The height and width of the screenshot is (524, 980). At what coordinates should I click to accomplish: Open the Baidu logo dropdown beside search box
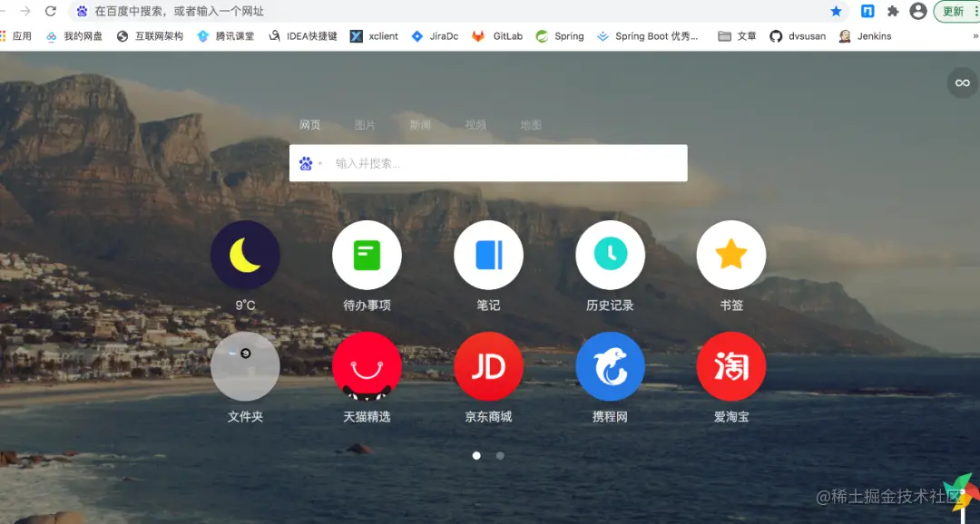click(x=309, y=163)
